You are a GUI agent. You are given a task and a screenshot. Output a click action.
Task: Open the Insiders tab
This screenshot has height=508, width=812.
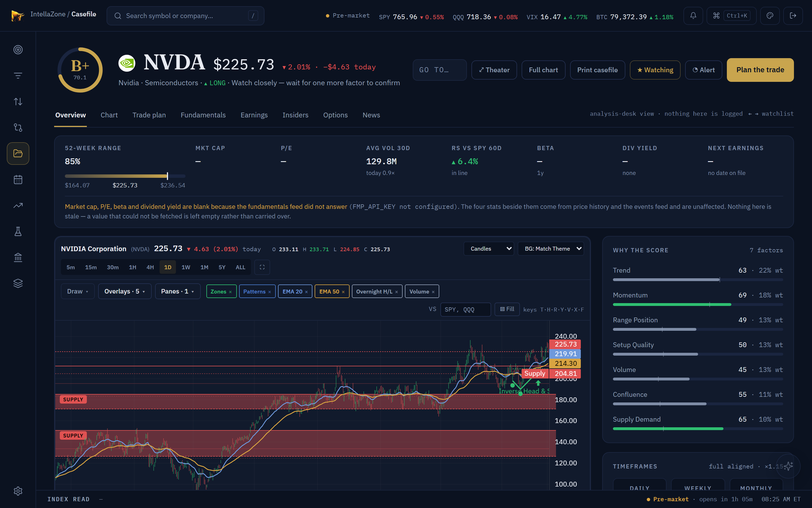pyautogui.click(x=295, y=115)
